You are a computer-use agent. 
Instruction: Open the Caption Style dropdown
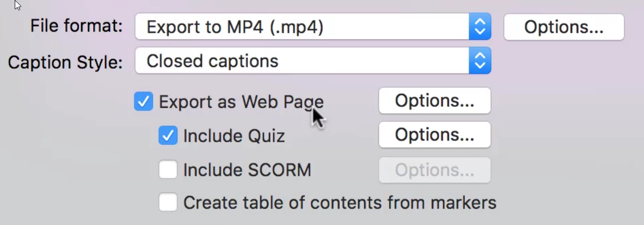(x=313, y=61)
